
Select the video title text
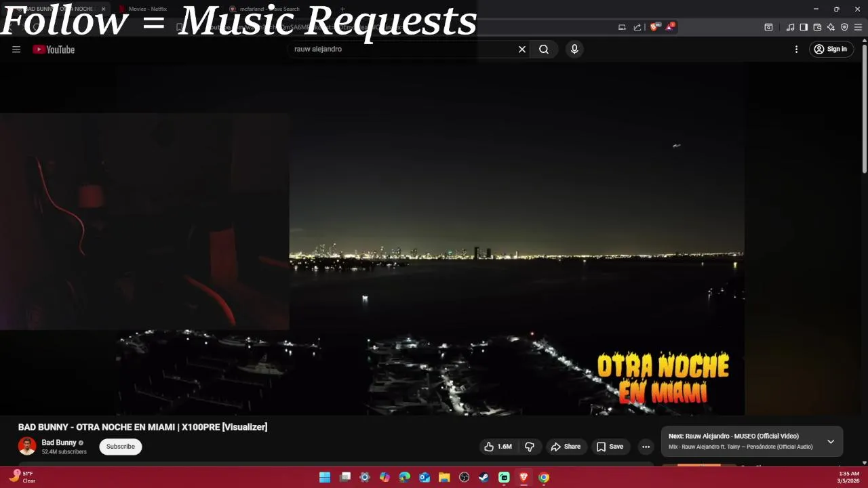(142, 427)
